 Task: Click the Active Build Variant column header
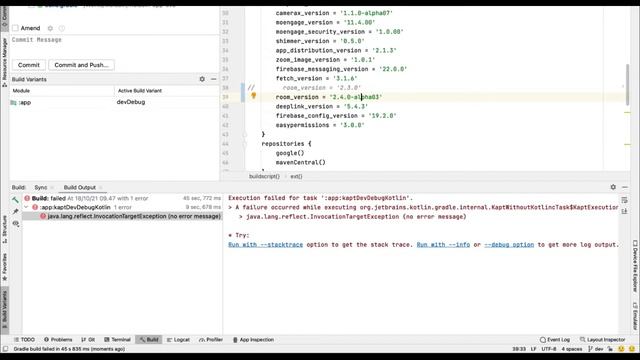point(167,91)
